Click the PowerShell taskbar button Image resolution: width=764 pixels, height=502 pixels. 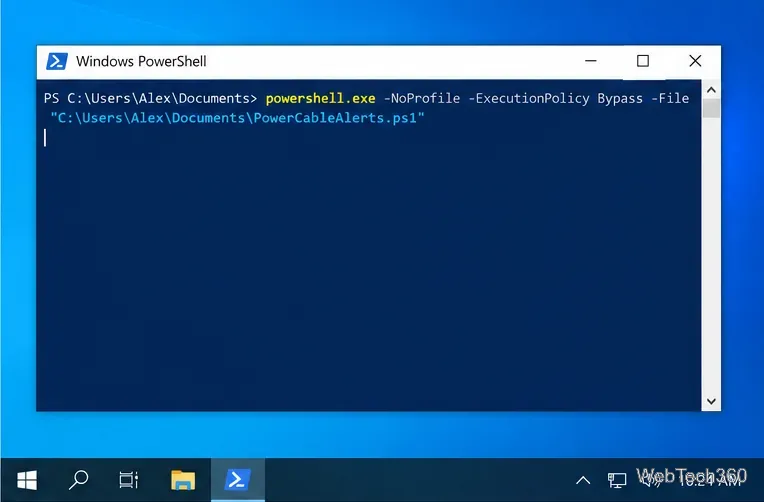pyautogui.click(x=238, y=480)
